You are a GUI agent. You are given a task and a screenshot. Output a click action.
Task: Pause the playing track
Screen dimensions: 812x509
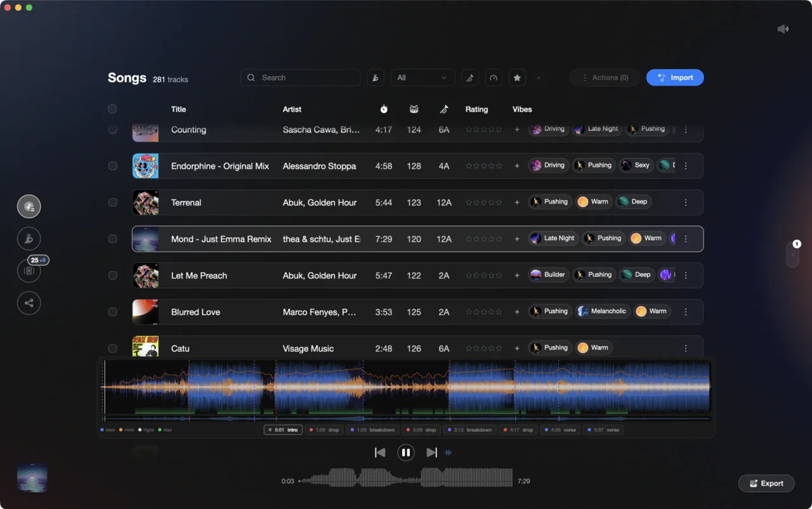click(406, 453)
